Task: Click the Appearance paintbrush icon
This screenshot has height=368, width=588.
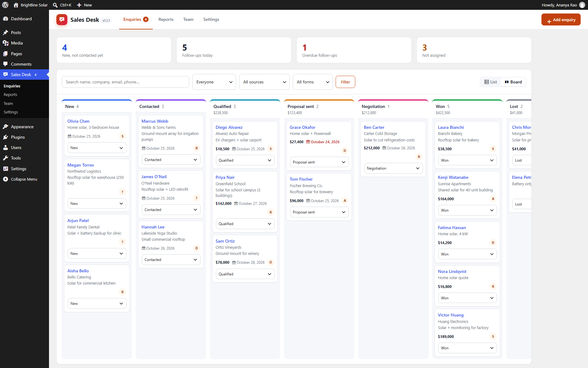Action: 6,127
